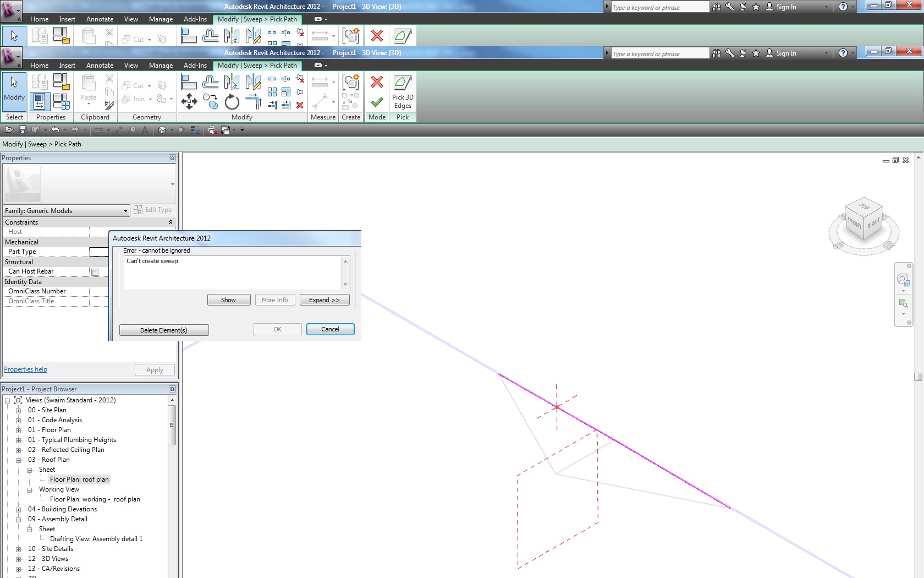Click the Pin tool in Modify panel

tap(300, 92)
